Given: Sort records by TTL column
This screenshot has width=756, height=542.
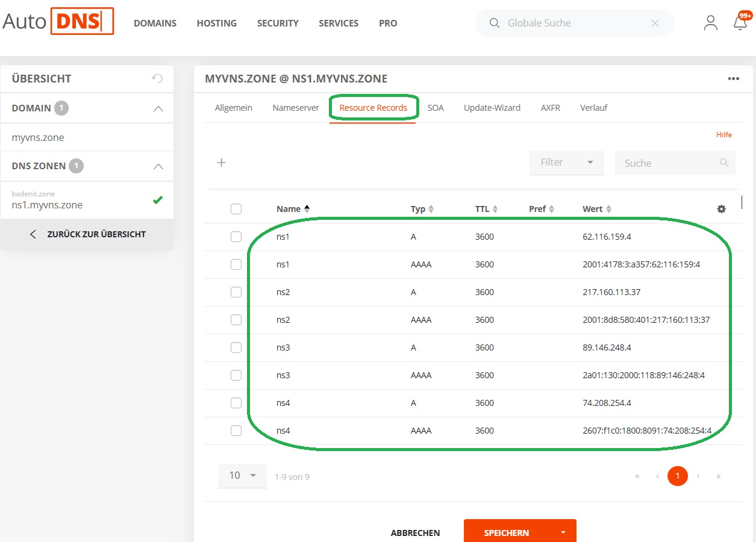Looking at the screenshot, I should click(x=487, y=209).
